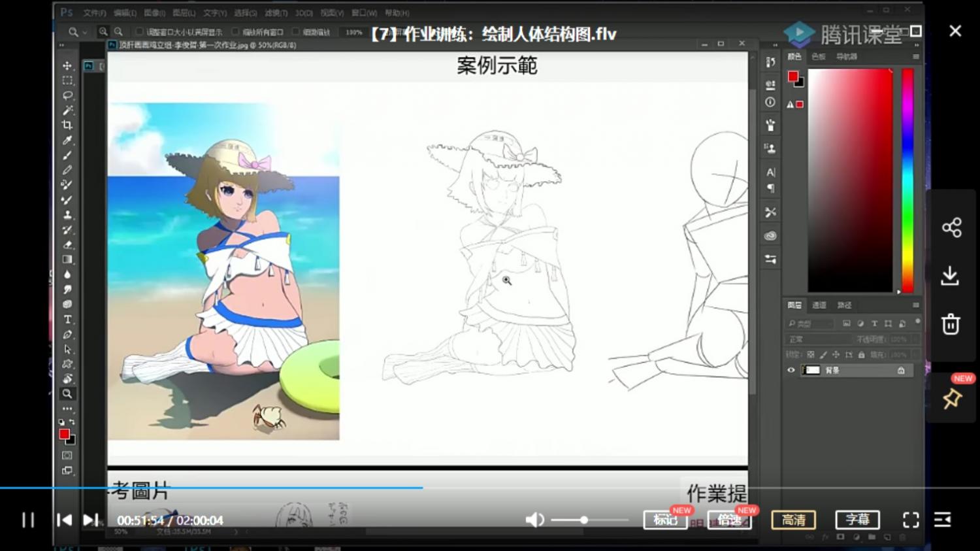The image size is (980, 551).
Task: Click the foreground red color swatch in Color panel
Action: 792,76
